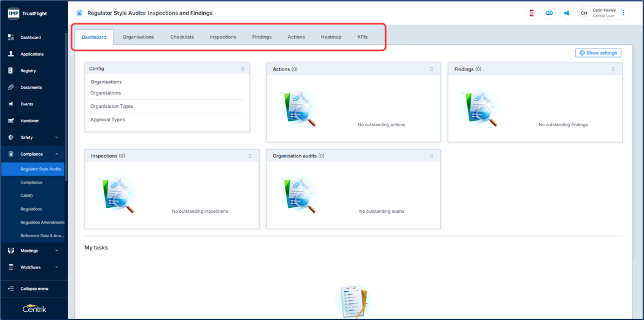Expand the Meetings menu section

point(56,251)
